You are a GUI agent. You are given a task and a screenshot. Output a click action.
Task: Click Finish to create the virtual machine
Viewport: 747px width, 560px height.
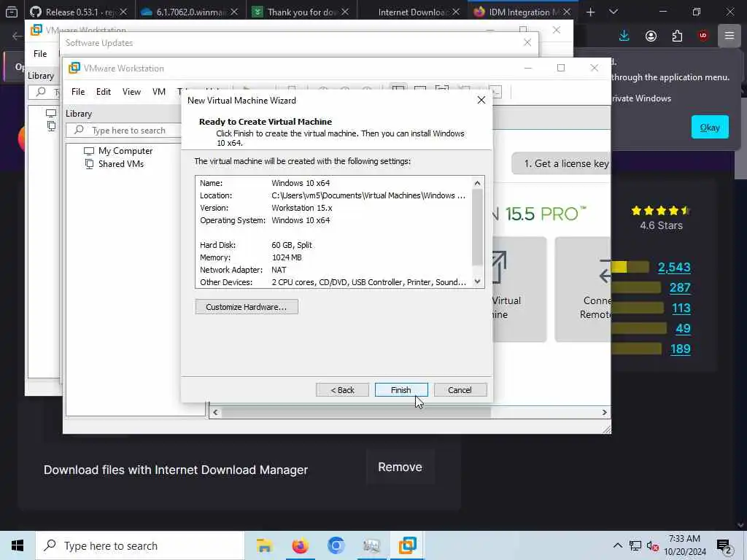[401, 389]
